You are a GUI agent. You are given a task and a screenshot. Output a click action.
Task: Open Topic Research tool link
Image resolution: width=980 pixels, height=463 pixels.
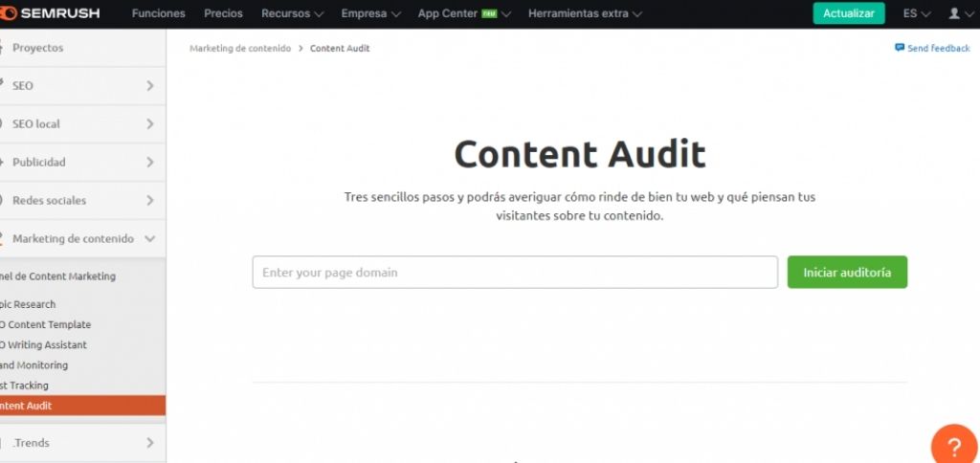(x=28, y=304)
